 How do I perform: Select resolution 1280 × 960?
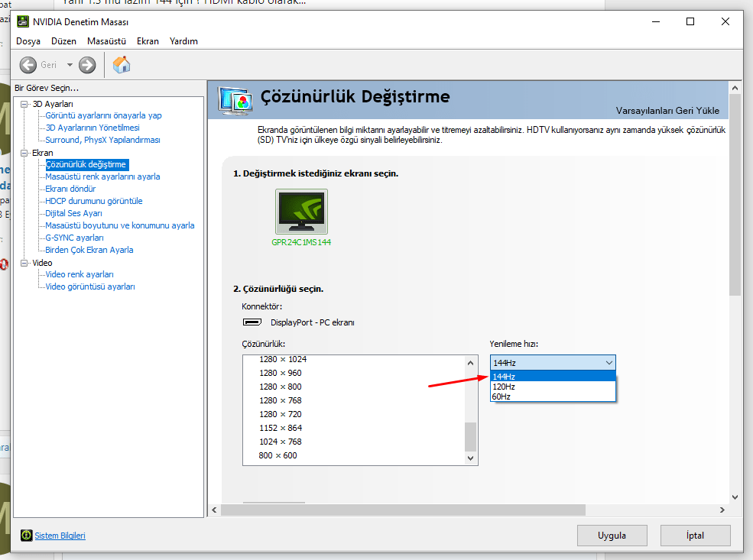[281, 373]
